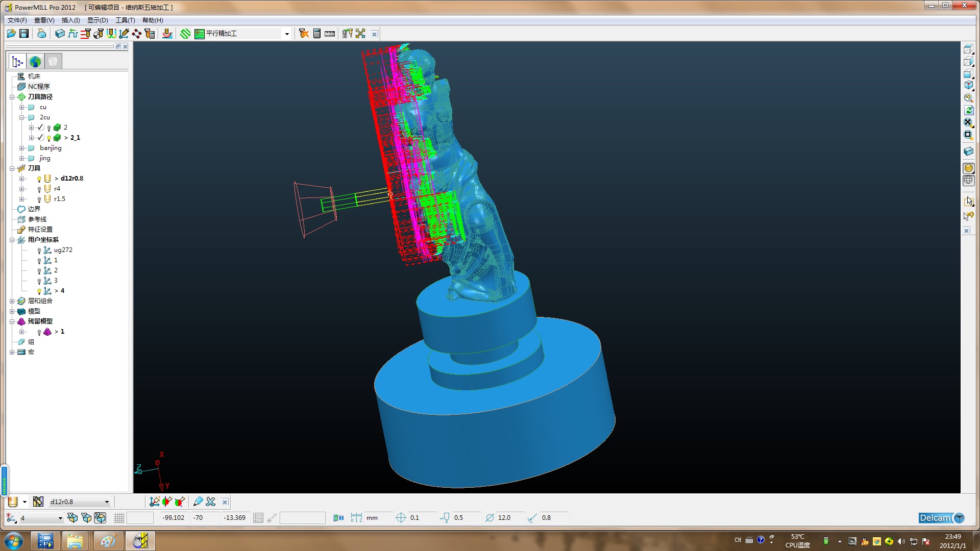Viewport: 980px width, 551px height.
Task: Click the cursor selection mode icon
Action: [x=968, y=201]
